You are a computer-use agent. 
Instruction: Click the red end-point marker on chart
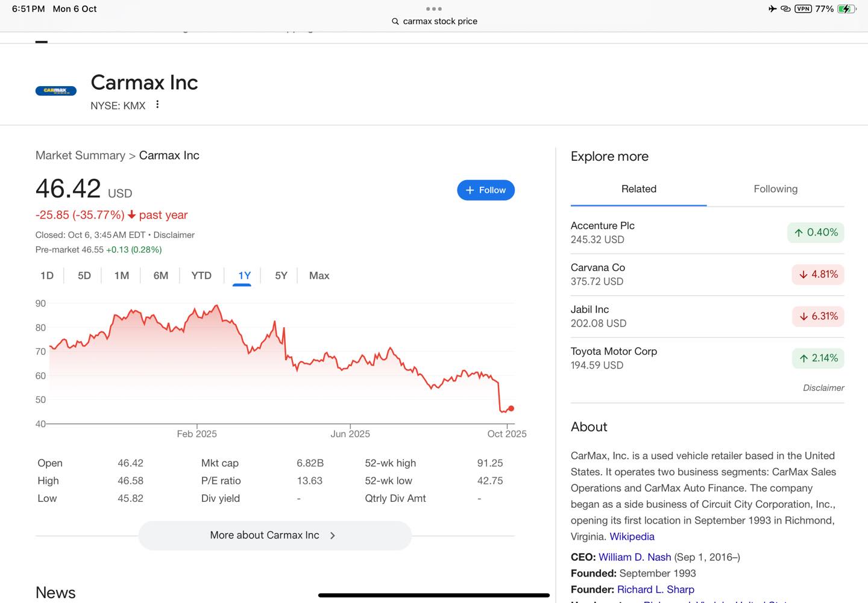(511, 408)
